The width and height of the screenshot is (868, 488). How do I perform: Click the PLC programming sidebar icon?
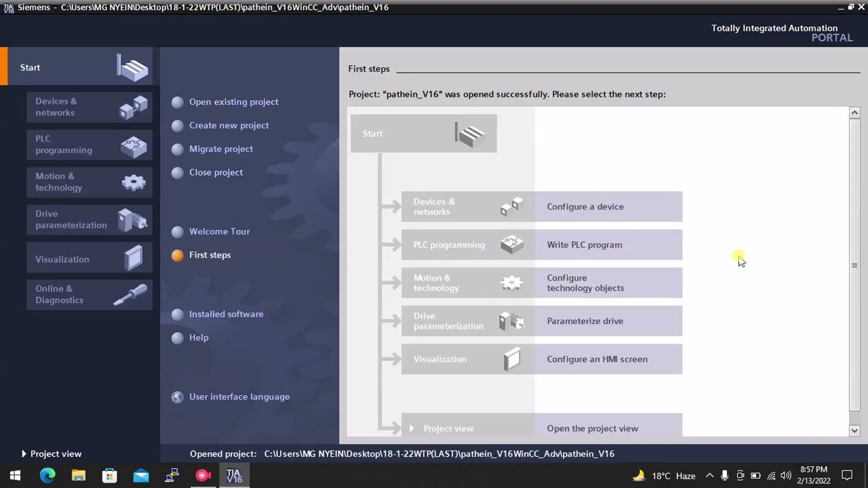(133, 145)
